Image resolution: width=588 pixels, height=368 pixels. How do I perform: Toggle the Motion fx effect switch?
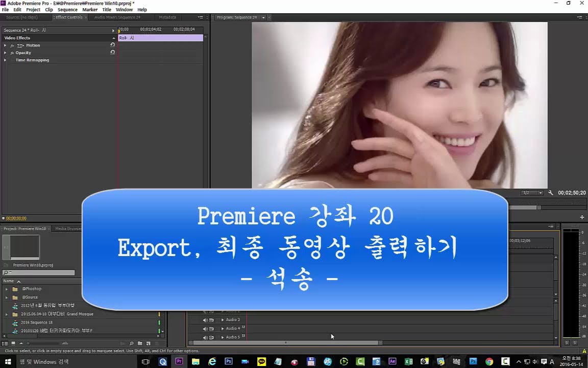(12, 45)
